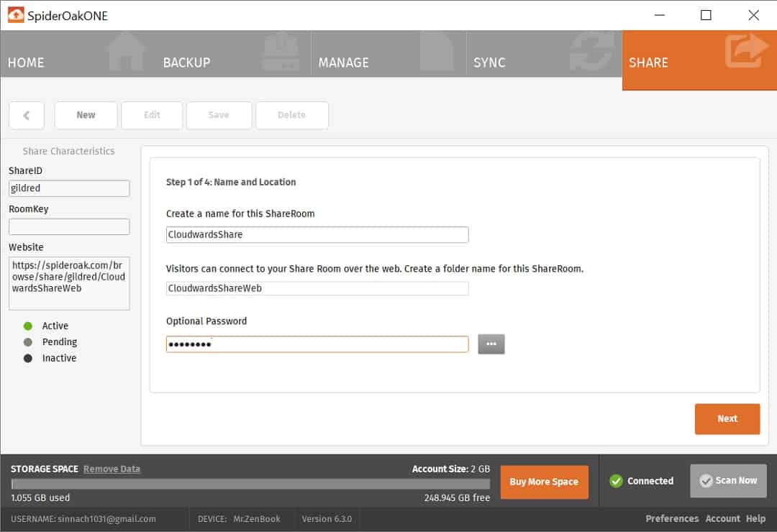
Task: Click the Optional Password field
Action: tap(317, 344)
